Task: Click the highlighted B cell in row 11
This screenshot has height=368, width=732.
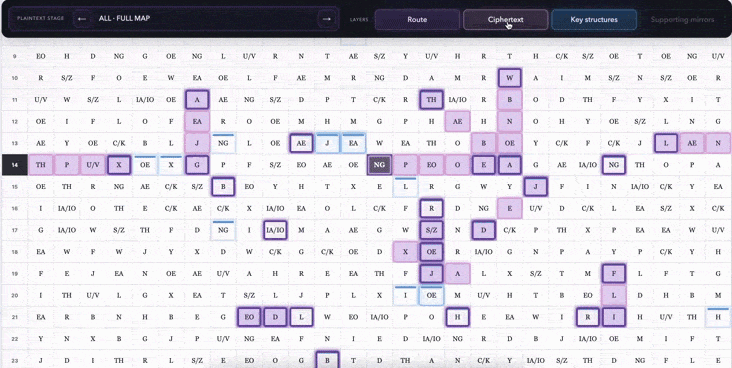Action: pos(509,100)
